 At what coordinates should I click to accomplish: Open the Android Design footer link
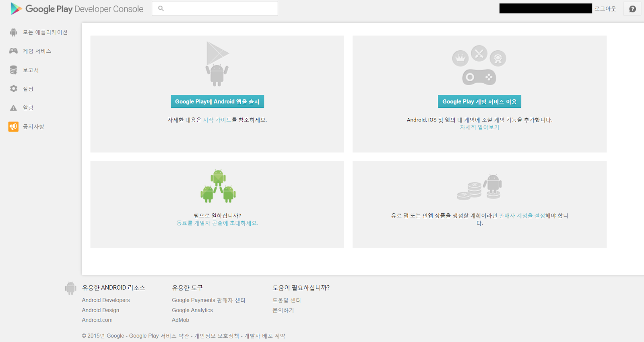point(101,310)
